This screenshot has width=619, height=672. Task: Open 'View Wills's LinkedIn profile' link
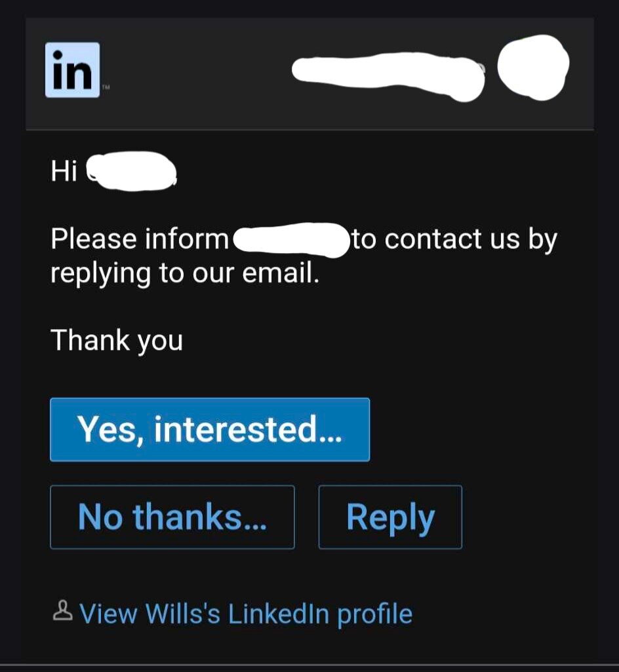click(x=245, y=613)
